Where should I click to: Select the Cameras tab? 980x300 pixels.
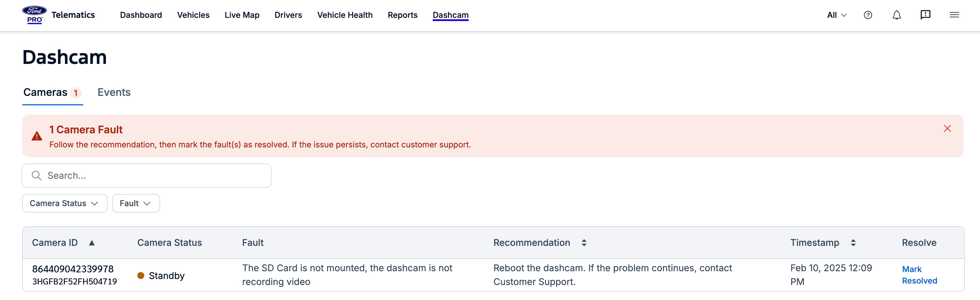(x=45, y=92)
